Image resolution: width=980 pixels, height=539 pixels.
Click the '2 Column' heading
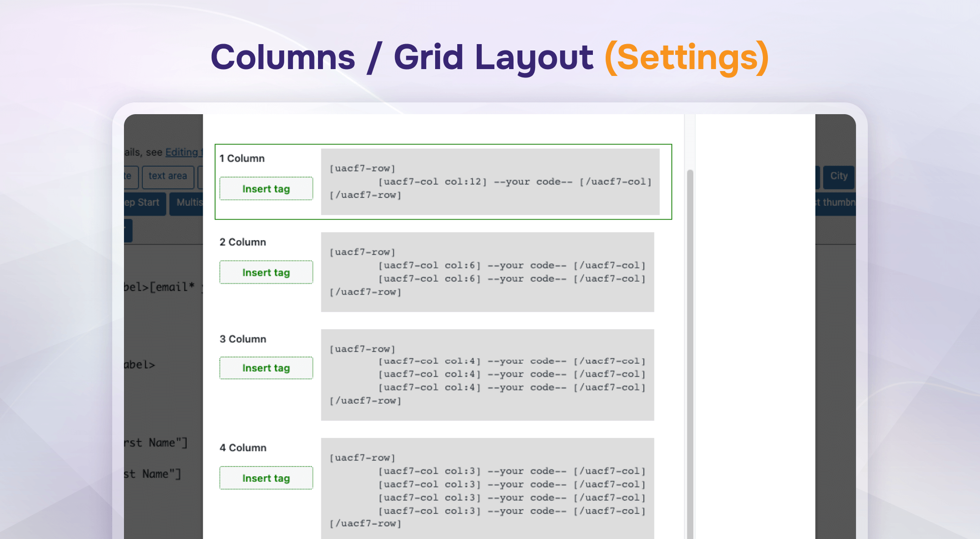(243, 242)
